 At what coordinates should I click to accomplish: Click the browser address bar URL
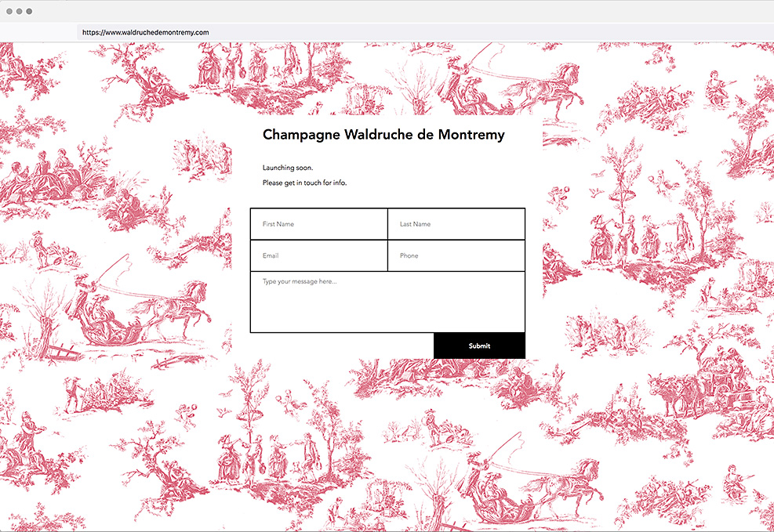(146, 33)
